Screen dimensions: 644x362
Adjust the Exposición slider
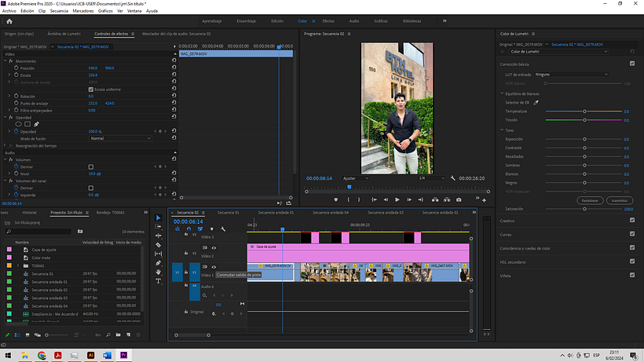(x=584, y=139)
